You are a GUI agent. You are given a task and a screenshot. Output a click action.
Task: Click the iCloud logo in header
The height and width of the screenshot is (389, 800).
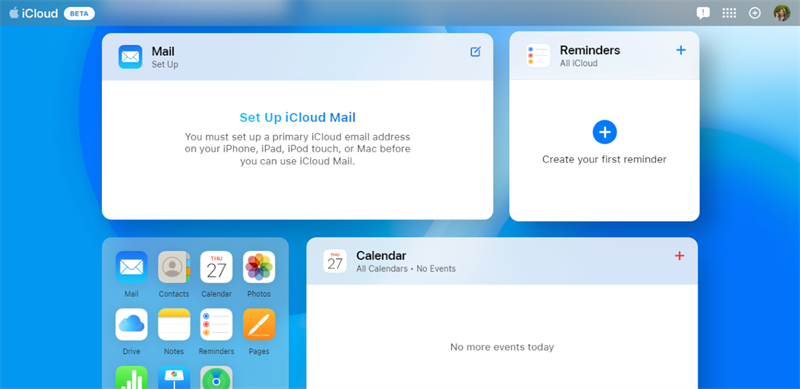point(34,13)
